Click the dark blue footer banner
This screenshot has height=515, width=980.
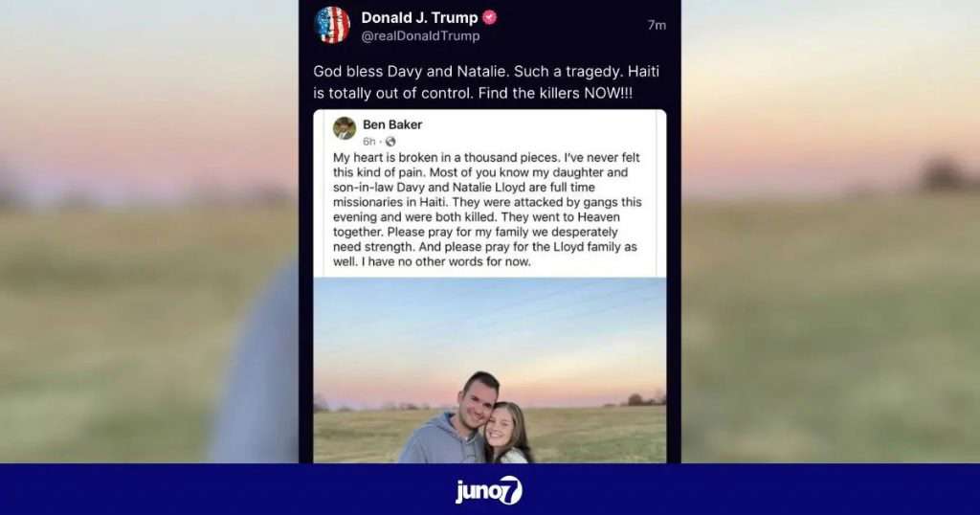point(490,489)
